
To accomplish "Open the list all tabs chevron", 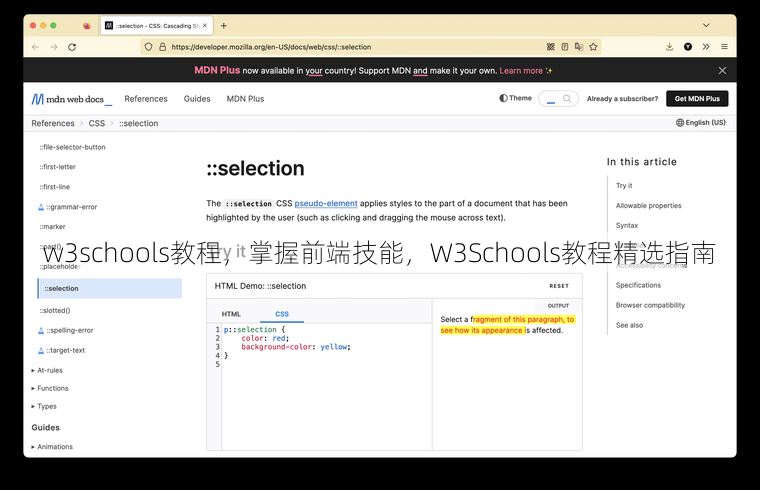I will [706, 25].
